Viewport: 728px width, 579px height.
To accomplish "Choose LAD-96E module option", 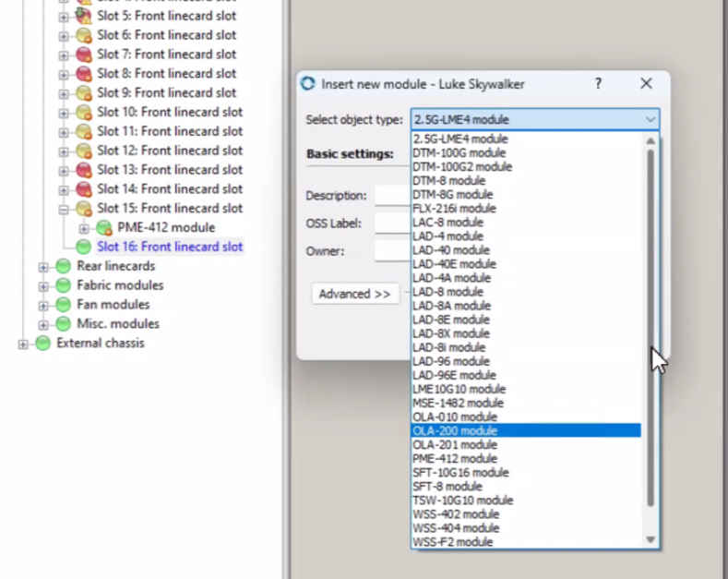I will click(527, 376).
